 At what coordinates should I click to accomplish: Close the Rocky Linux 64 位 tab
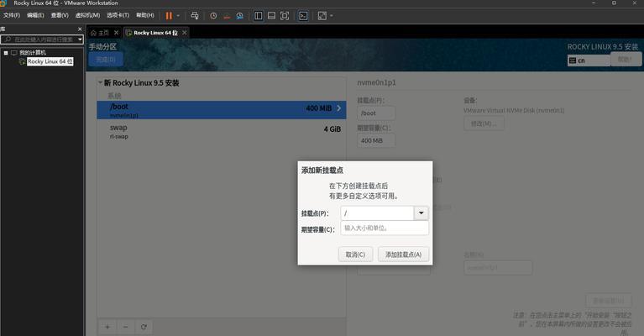coord(185,33)
